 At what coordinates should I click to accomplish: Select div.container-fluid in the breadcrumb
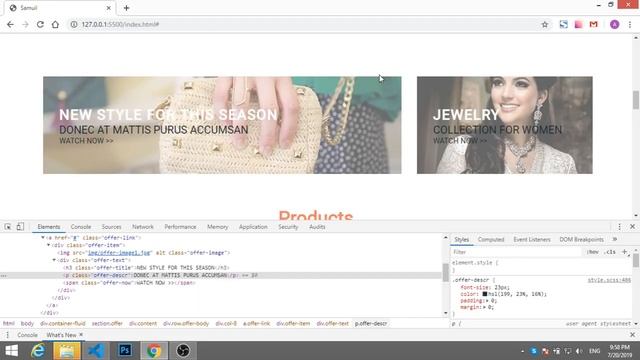tap(62, 324)
